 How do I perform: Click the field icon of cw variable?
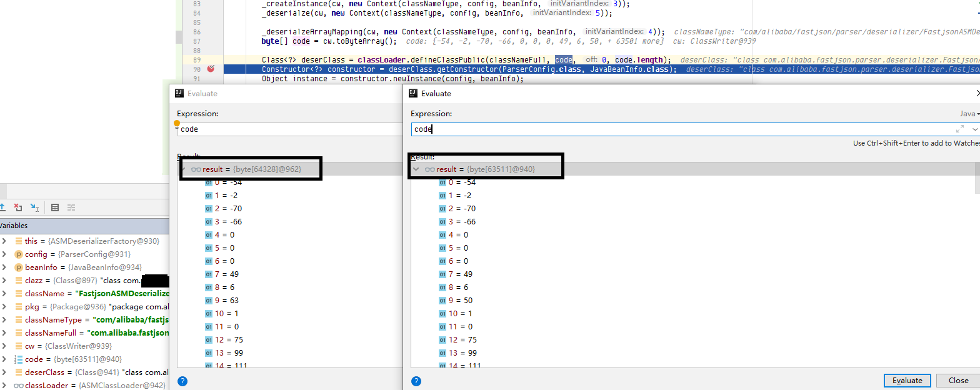pos(19,346)
